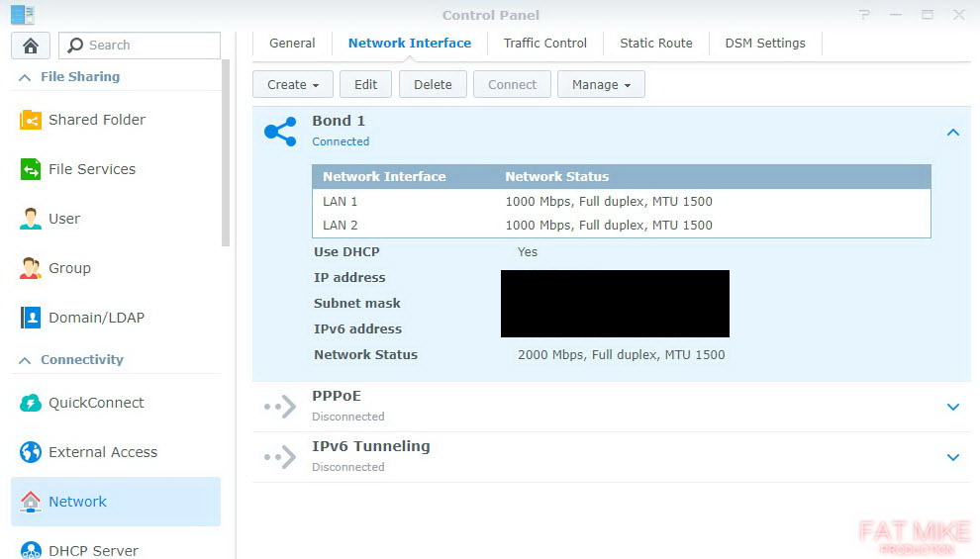Click the help question mark icon
This screenshot has height=559, width=980.
coord(864,15)
